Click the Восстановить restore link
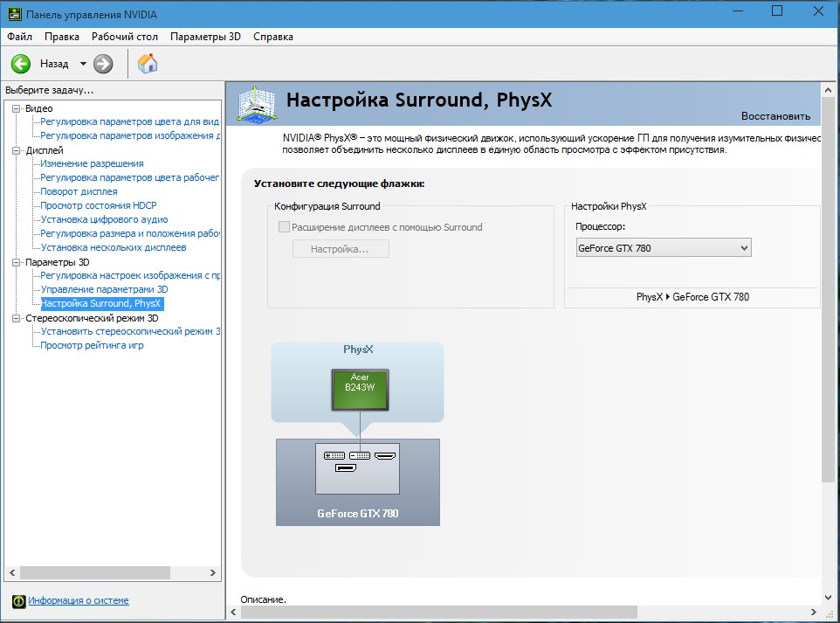This screenshot has width=840, height=623. point(775,116)
